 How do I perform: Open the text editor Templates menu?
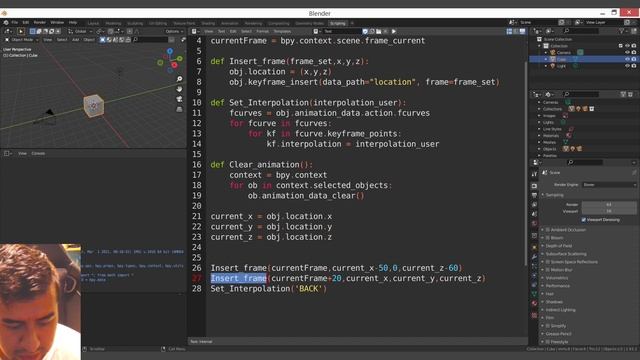tap(282, 31)
